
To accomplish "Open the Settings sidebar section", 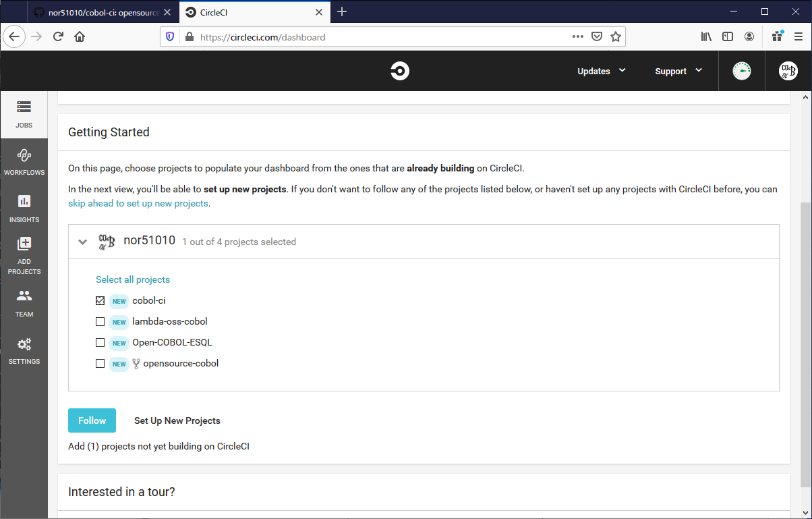I will pos(24,350).
